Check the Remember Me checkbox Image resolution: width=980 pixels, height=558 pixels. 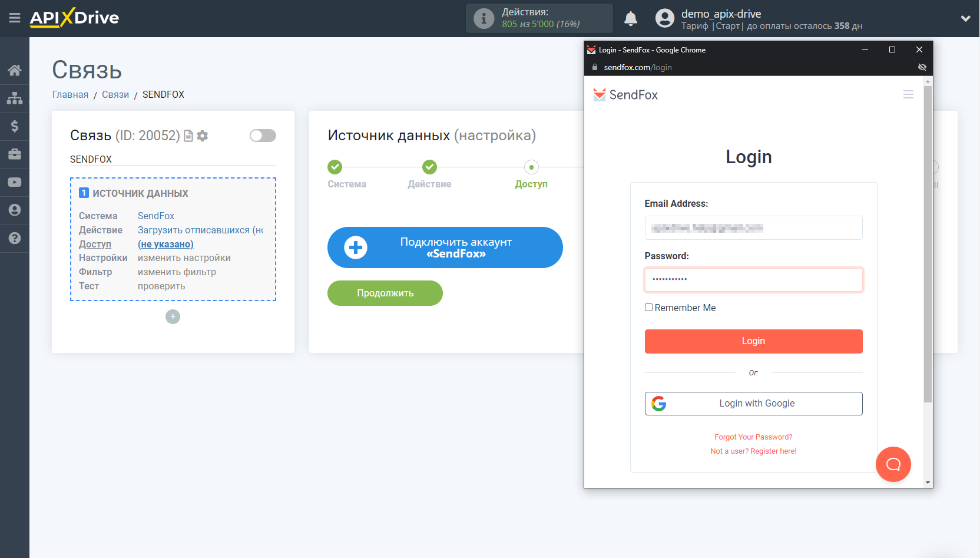click(x=648, y=308)
